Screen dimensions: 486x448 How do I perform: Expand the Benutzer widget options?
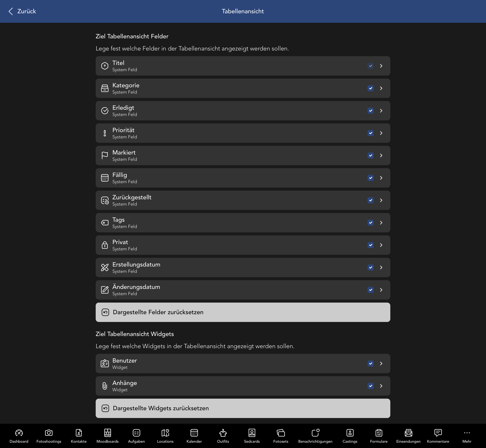point(381,363)
